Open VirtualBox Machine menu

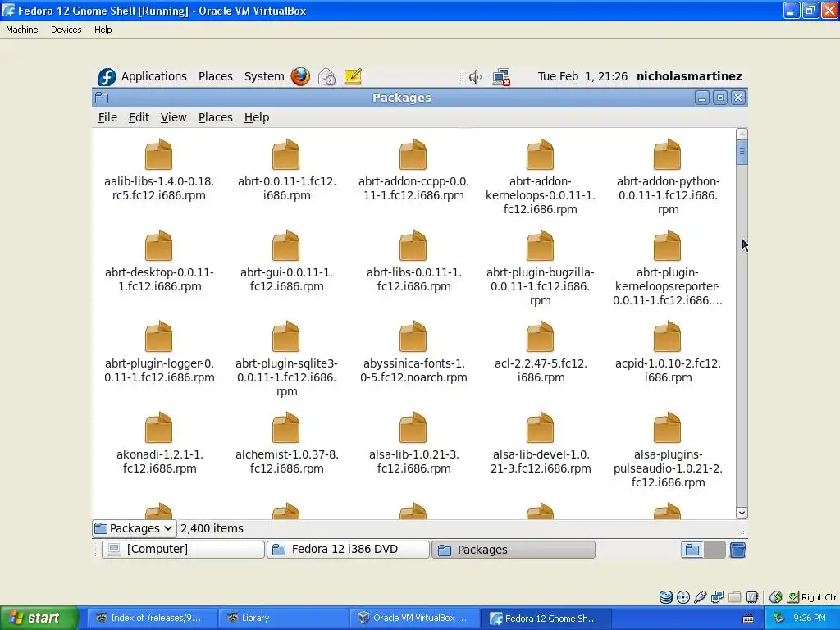point(22,30)
